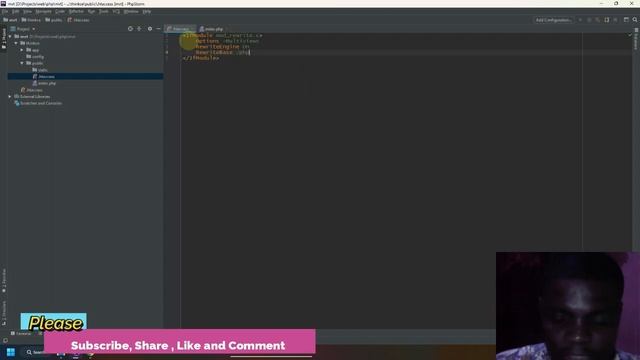Click the public breadcrumb in navigation bar

[53, 20]
